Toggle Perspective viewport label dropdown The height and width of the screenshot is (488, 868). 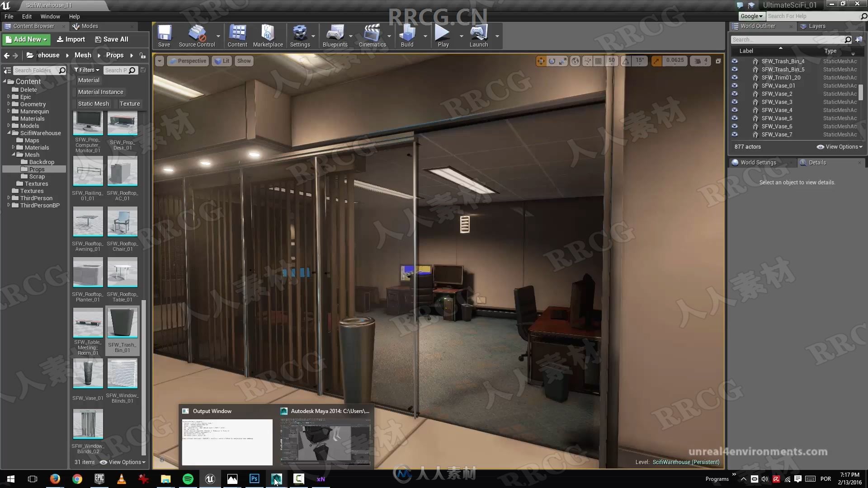pyautogui.click(x=188, y=60)
